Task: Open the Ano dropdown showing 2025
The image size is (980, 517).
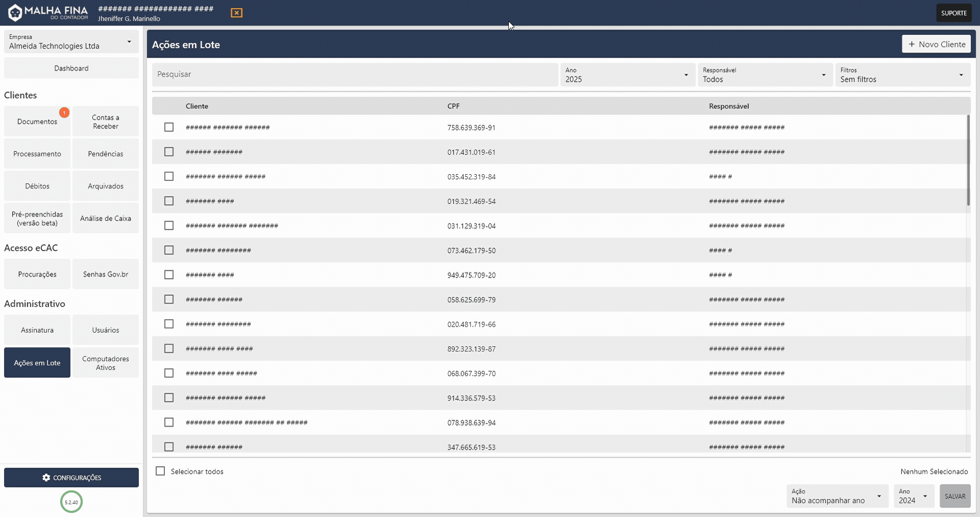Action: [627, 75]
